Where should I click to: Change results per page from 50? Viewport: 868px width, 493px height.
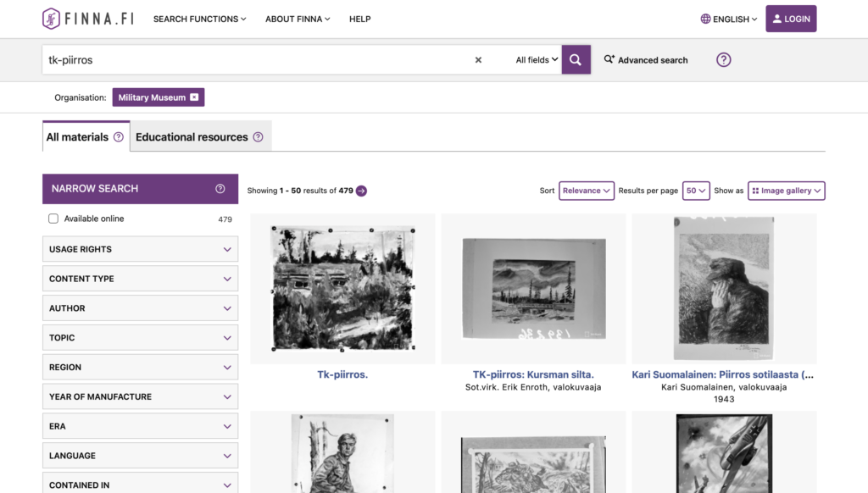click(x=696, y=191)
